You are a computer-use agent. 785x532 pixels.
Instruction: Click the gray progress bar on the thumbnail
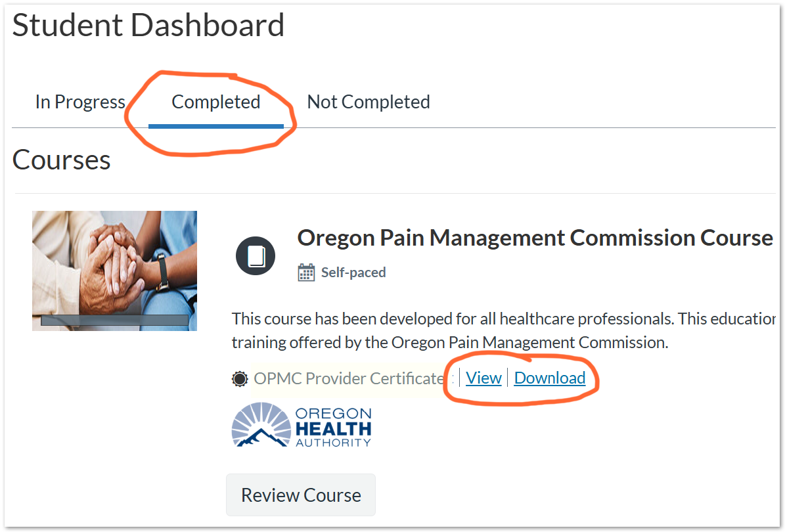tap(114, 321)
